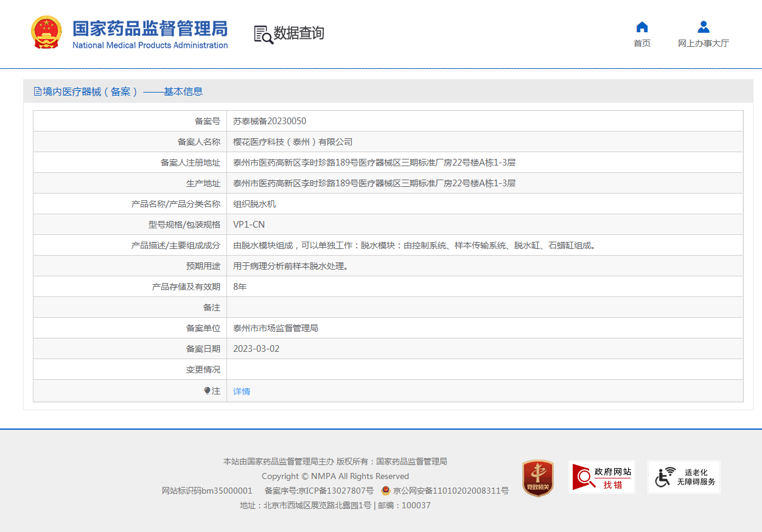762x532 pixels.
Task: Click the 网上办事大厅 text link
Action: pos(704,43)
